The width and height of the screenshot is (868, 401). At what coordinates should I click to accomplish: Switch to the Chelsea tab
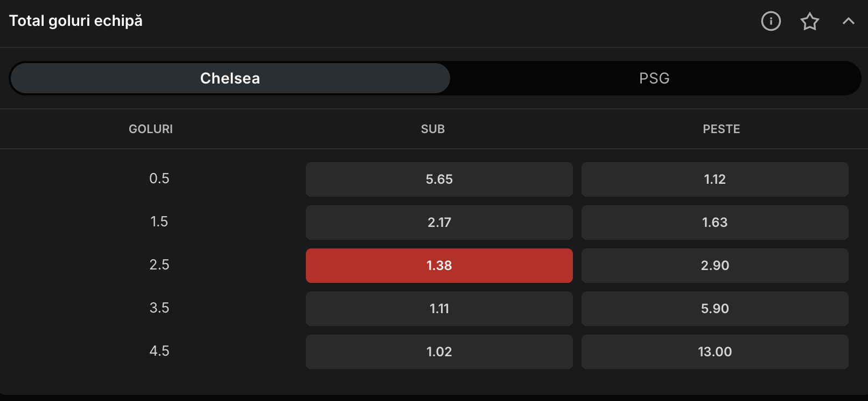point(230,78)
